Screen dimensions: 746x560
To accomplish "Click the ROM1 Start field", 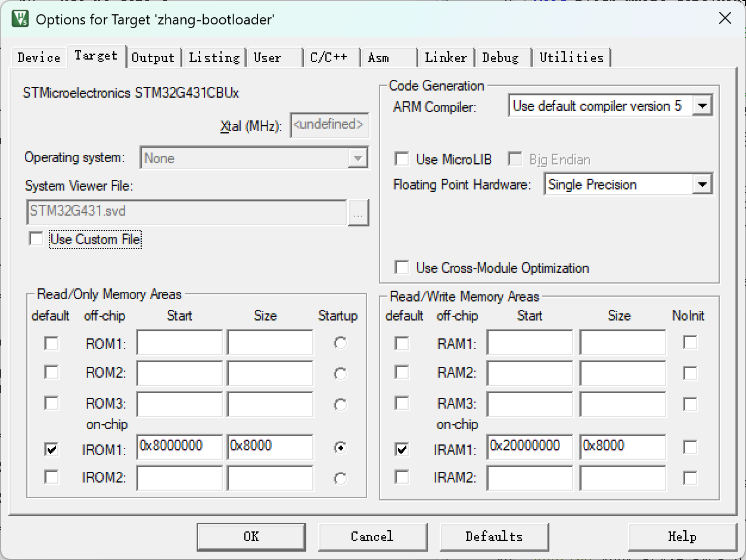I will 179,343.
